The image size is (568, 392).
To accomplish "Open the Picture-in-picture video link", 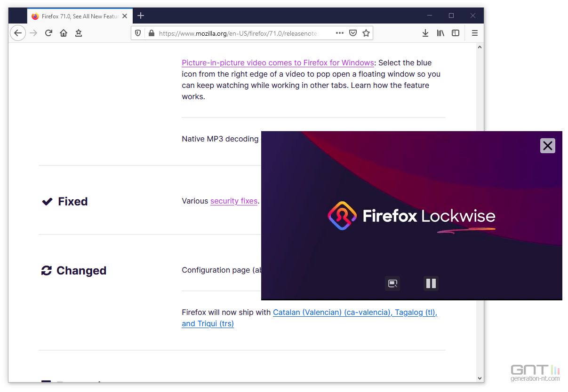I will click(x=278, y=63).
